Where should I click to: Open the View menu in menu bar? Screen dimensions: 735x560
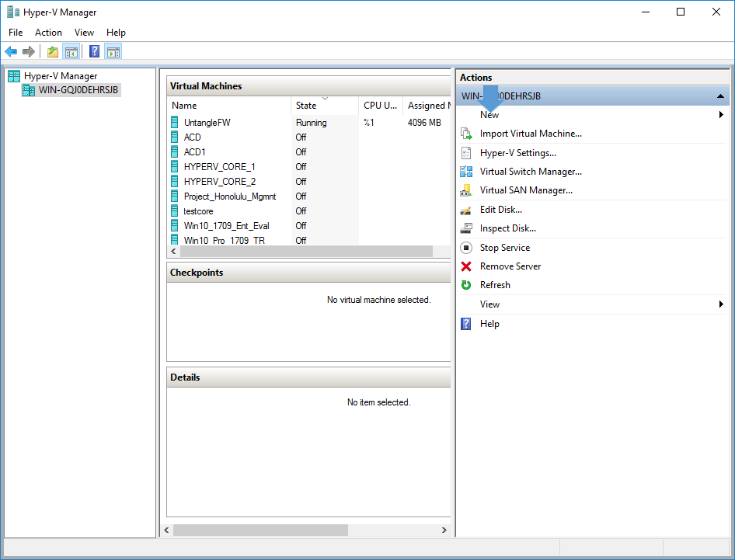point(84,33)
